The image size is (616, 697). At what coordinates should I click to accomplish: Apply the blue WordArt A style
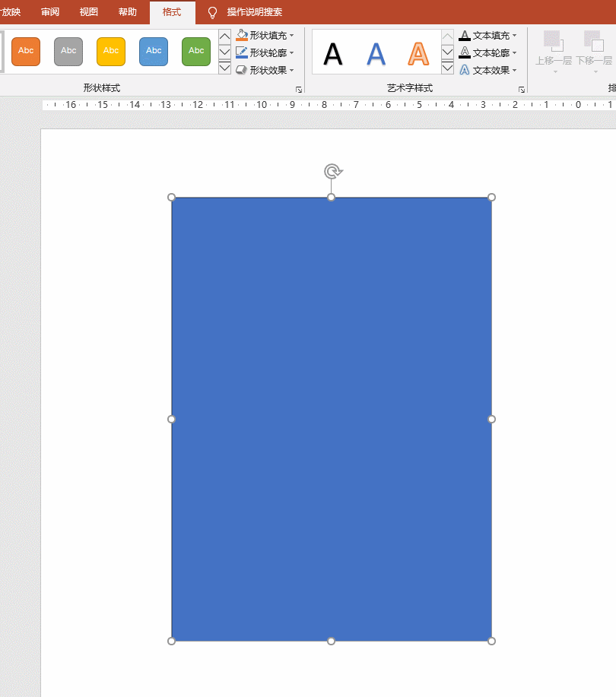pyautogui.click(x=376, y=54)
